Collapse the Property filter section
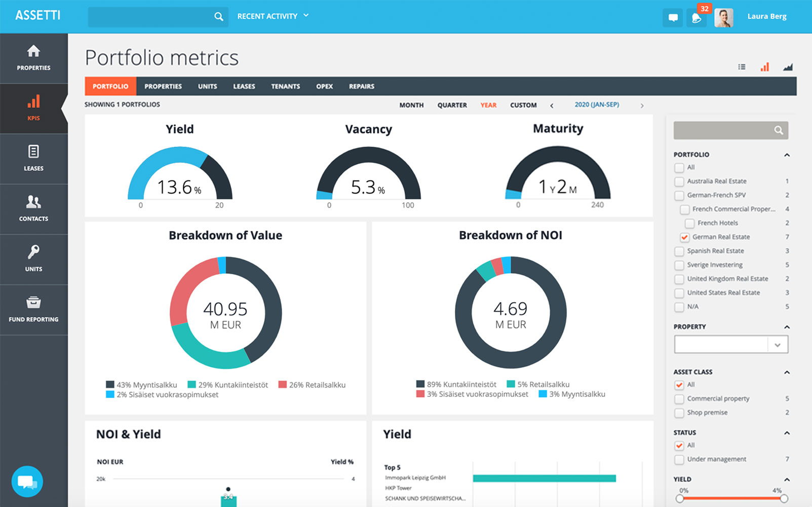 pyautogui.click(x=787, y=327)
